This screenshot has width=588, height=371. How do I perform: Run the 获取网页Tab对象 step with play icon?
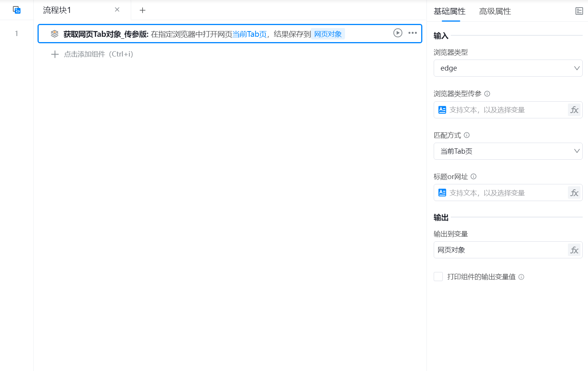pos(398,33)
